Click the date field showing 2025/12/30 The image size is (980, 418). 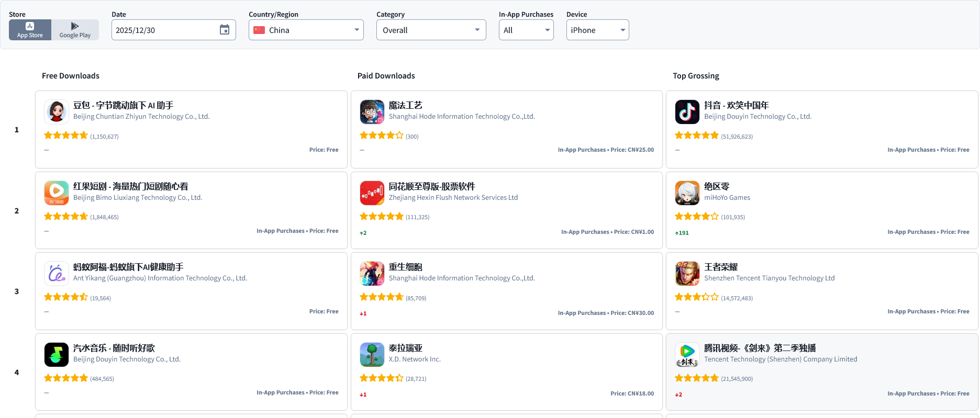174,30
